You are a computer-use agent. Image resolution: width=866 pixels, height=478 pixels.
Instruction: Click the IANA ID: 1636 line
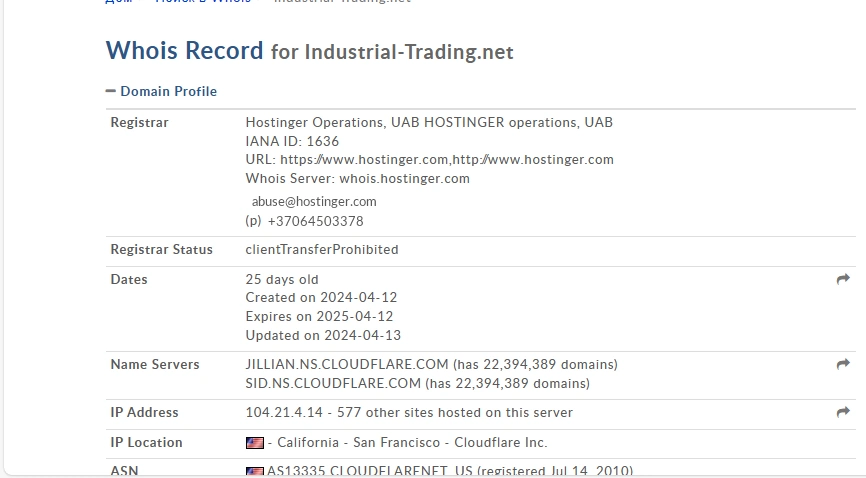292,141
